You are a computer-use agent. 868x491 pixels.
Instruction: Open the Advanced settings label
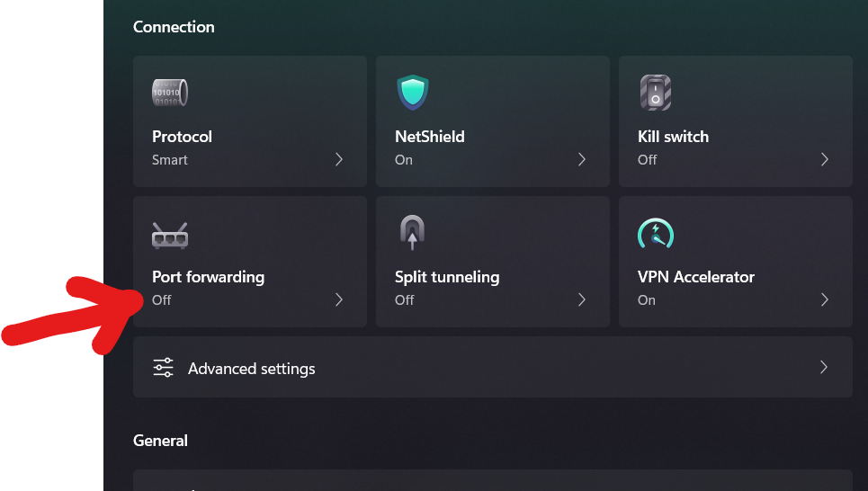coord(251,369)
